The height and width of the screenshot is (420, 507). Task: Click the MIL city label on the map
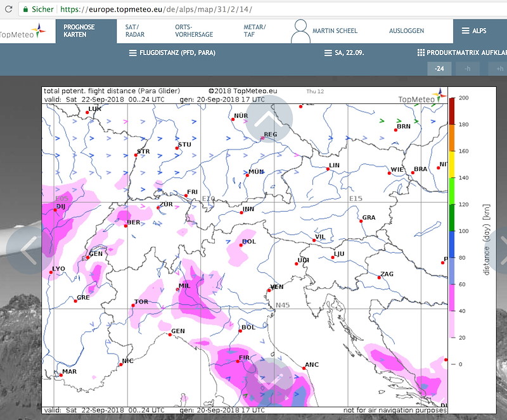[x=184, y=286]
